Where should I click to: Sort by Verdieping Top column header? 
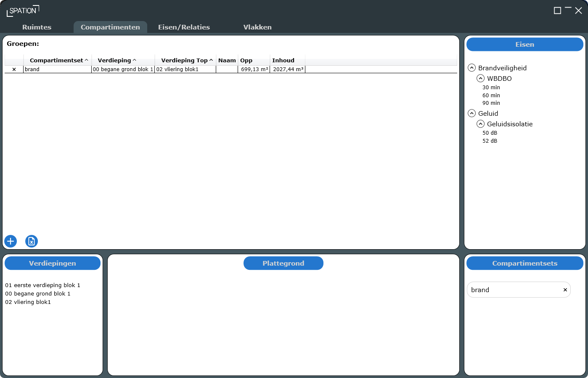[x=185, y=60]
